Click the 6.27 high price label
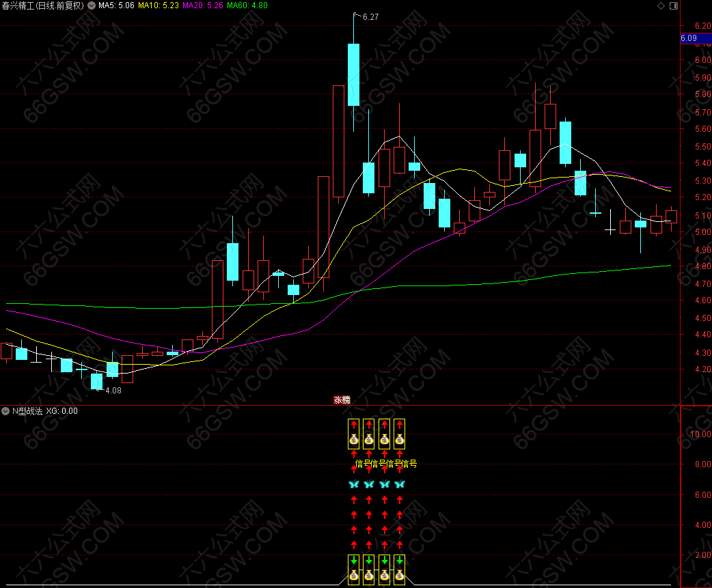Viewport: 712px width, 588px height. (x=370, y=17)
